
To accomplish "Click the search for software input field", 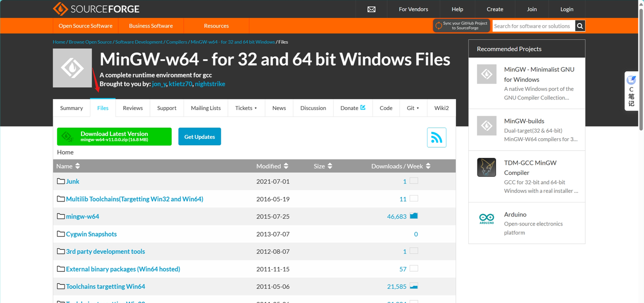I will (x=532, y=26).
